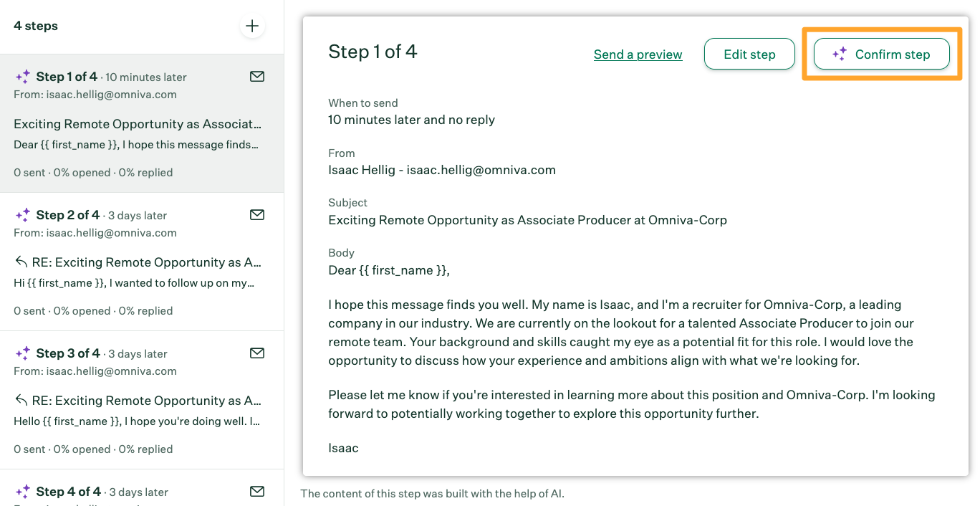The height and width of the screenshot is (506, 980).
Task: Click the envelope icon on Step 4
Action: point(257,491)
